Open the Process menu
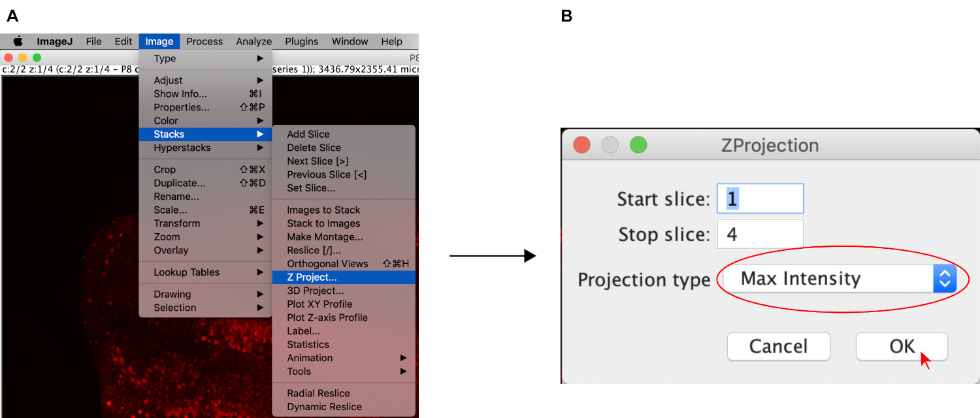This screenshot has width=980, height=418. [x=204, y=41]
